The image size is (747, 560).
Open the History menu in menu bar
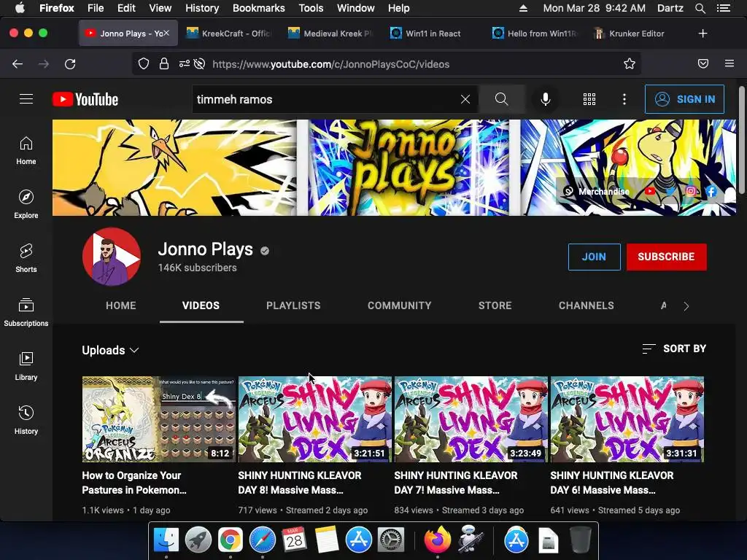[202, 8]
